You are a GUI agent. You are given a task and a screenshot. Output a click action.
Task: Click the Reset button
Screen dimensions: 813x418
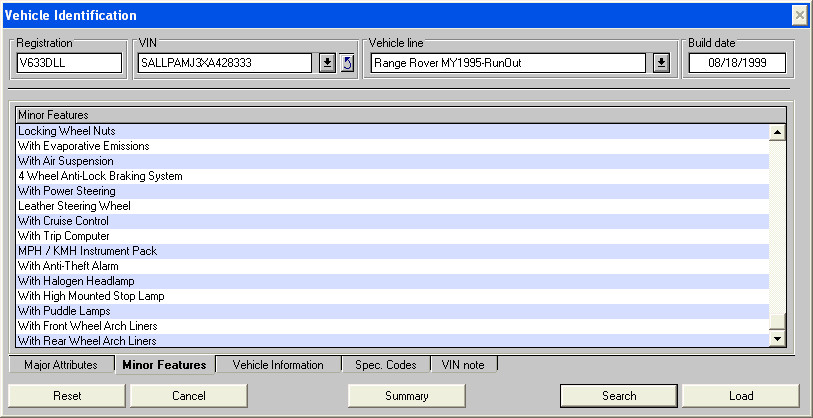tap(67, 396)
